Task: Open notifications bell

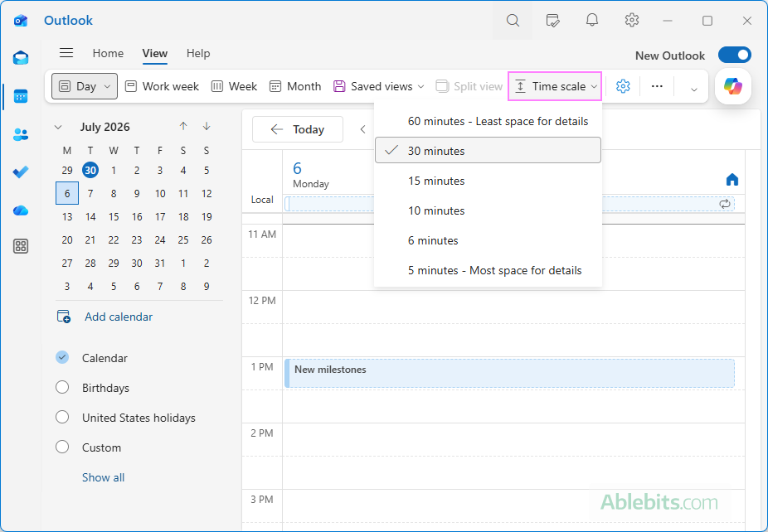Action: 592,20
